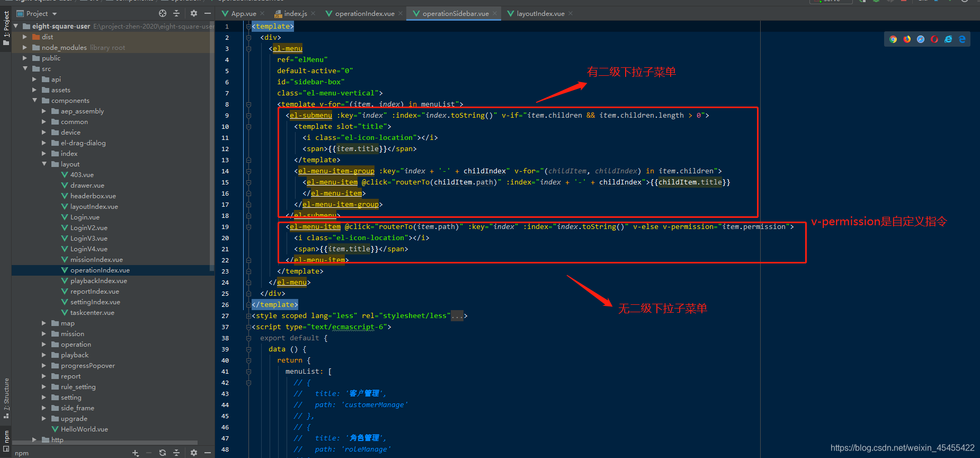
Task: Open npm panel settings gear
Action: [194, 453]
